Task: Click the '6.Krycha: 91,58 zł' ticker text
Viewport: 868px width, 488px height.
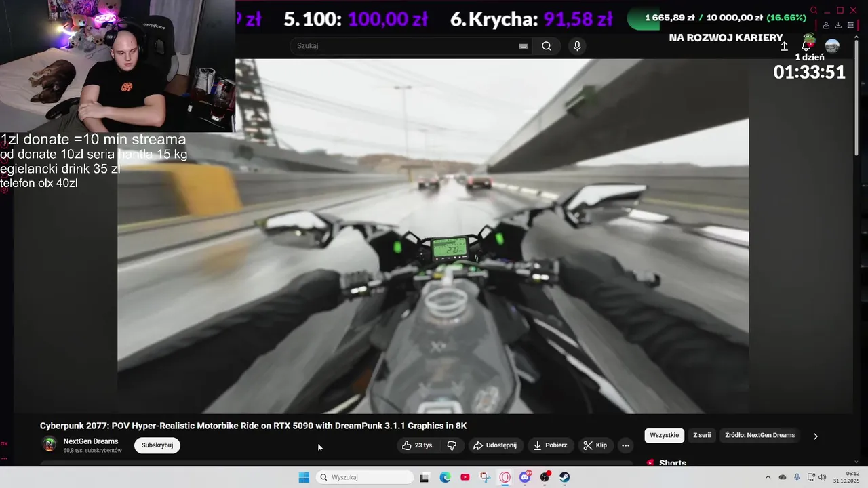Action: point(531,19)
